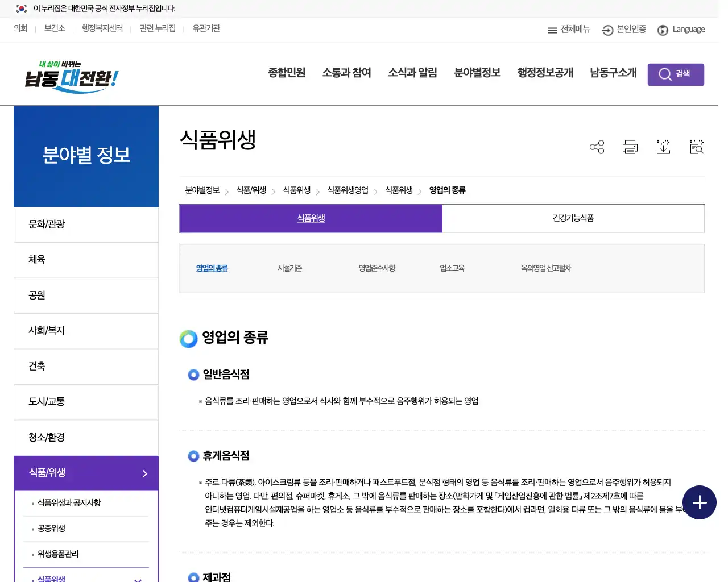
Task: Select 체육 in sidebar
Action: click(86, 260)
